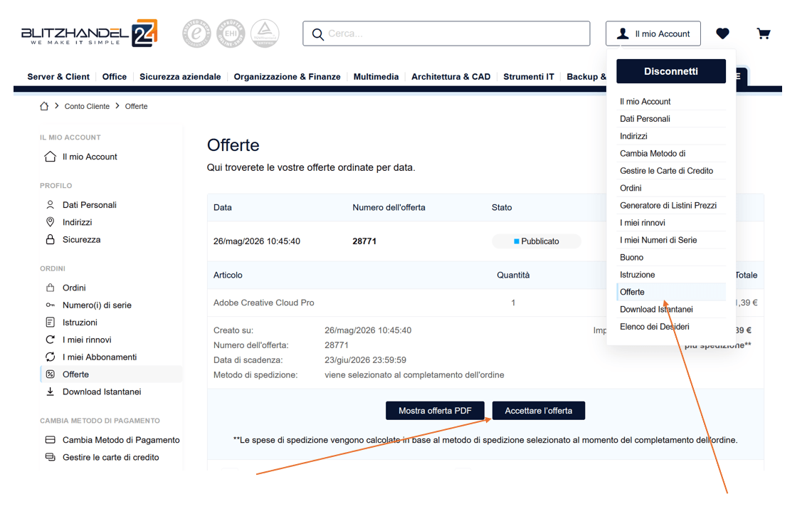
Task: Click the percent tag icon for Offerte
Action: coord(51,374)
